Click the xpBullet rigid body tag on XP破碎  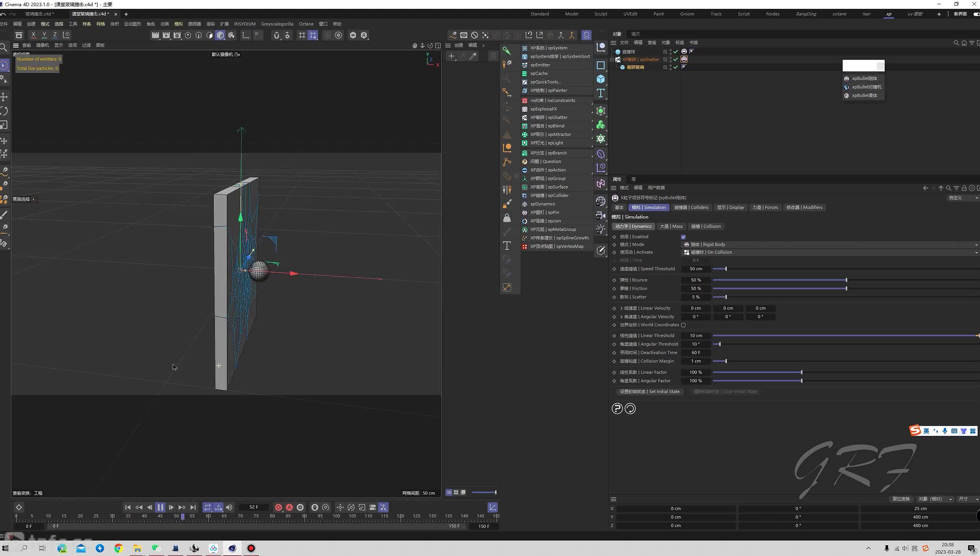pos(684,59)
